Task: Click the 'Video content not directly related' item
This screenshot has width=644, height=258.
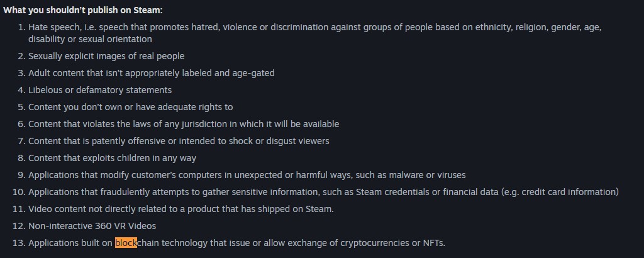Action: 180,209
